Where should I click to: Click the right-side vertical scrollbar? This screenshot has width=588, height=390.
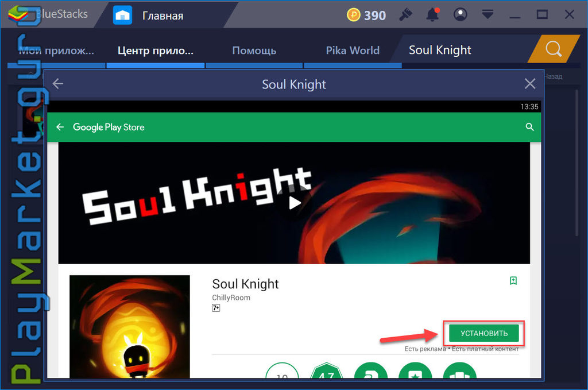pos(577,161)
